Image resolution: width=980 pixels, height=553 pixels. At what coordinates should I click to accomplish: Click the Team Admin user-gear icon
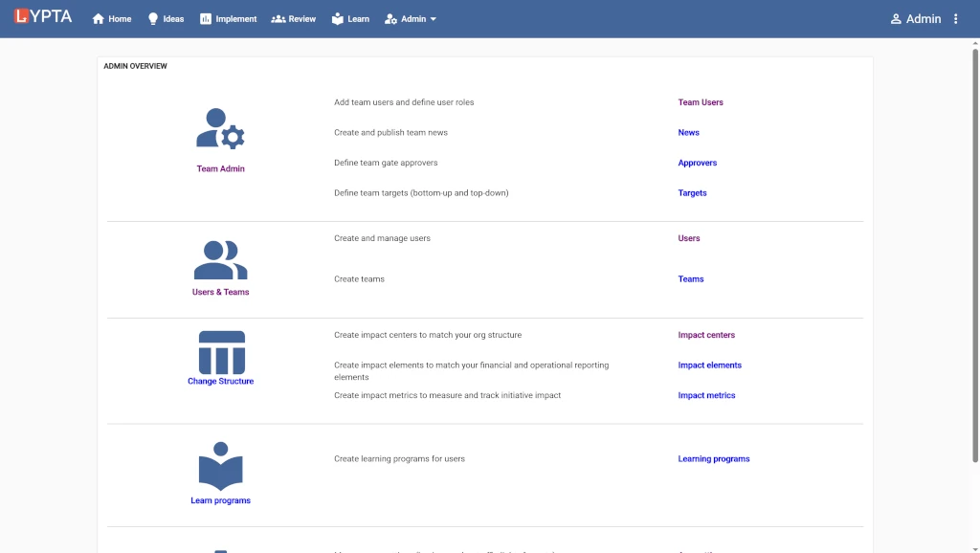click(221, 129)
